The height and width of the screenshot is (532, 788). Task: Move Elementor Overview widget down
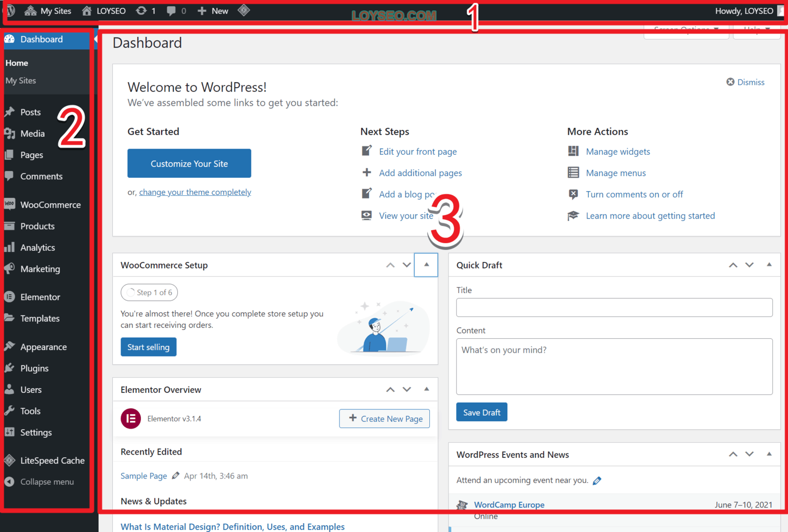click(407, 390)
